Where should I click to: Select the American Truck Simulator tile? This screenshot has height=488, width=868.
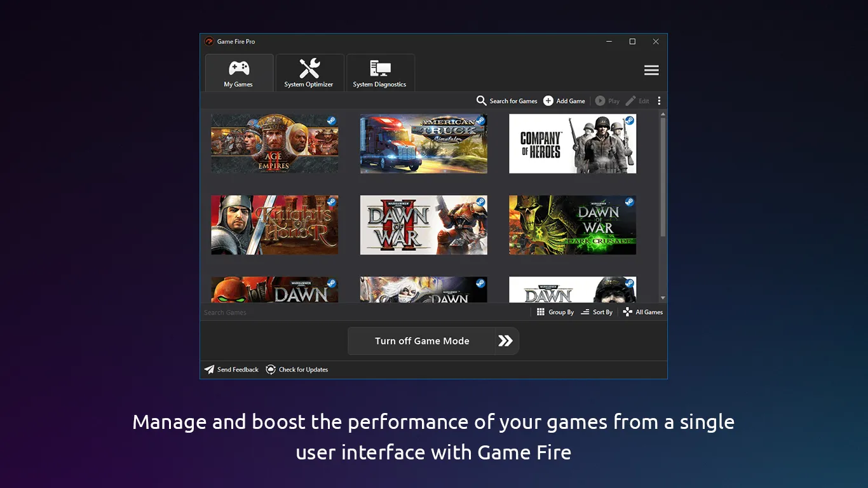424,144
